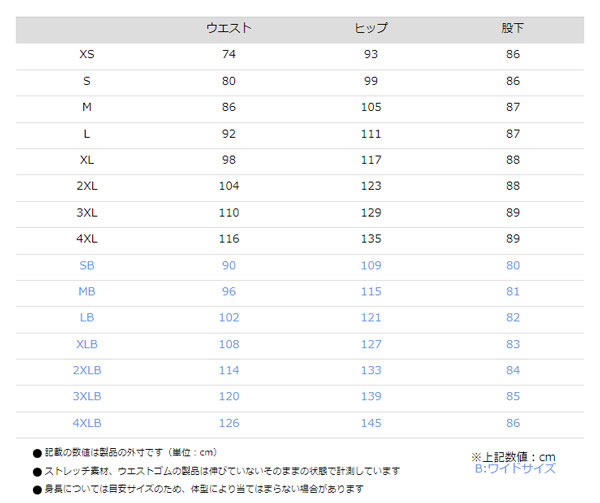Click waist value 104 for 2XL

(x=229, y=186)
